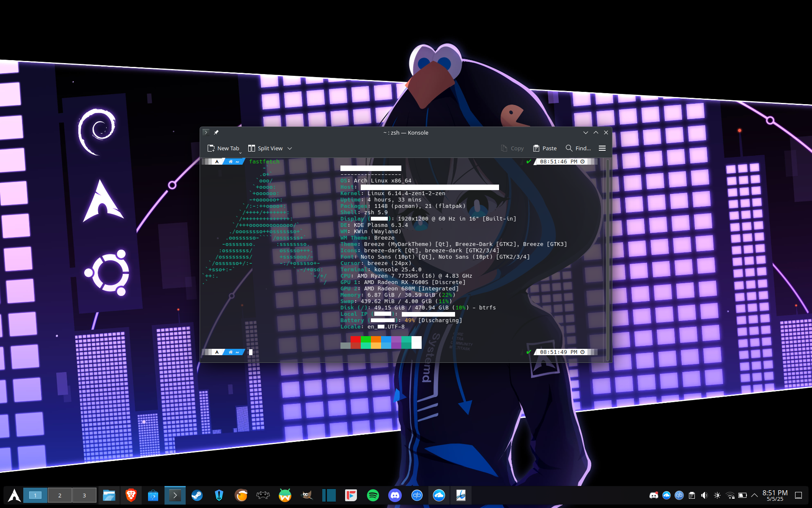Expand the Split View dropdown arrow
Screen dimensions: 812x508
(290, 149)
